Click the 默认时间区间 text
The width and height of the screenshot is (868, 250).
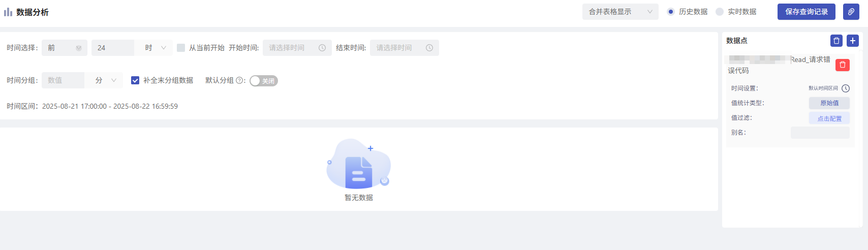(823, 88)
